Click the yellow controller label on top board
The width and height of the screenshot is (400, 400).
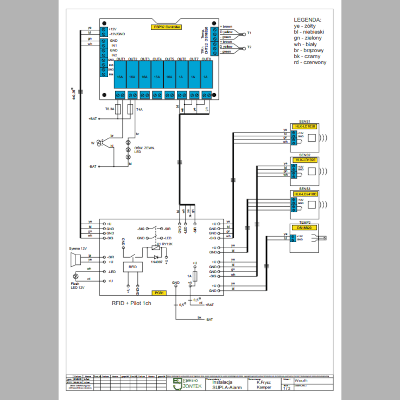point(166,27)
